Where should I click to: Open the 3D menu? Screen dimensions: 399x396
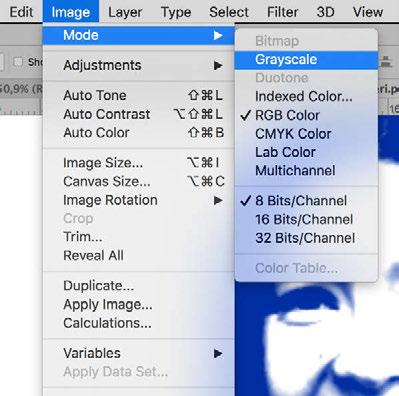click(x=325, y=12)
